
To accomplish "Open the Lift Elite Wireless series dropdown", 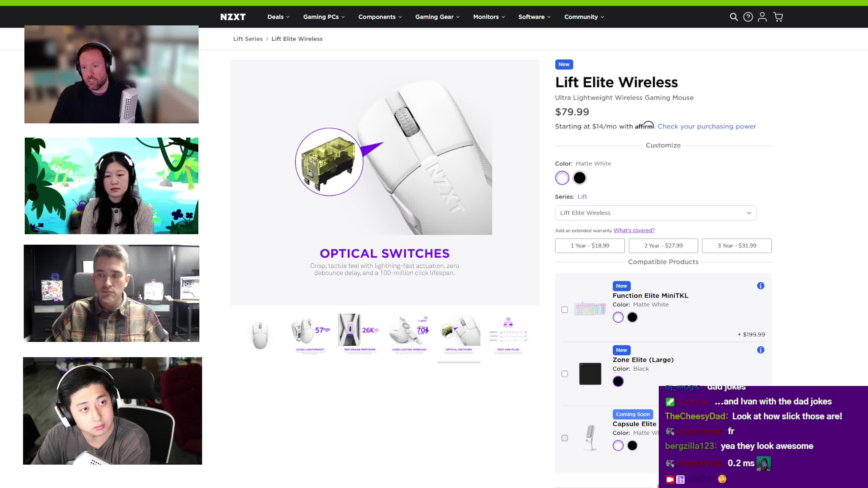I will pyautogui.click(x=655, y=213).
